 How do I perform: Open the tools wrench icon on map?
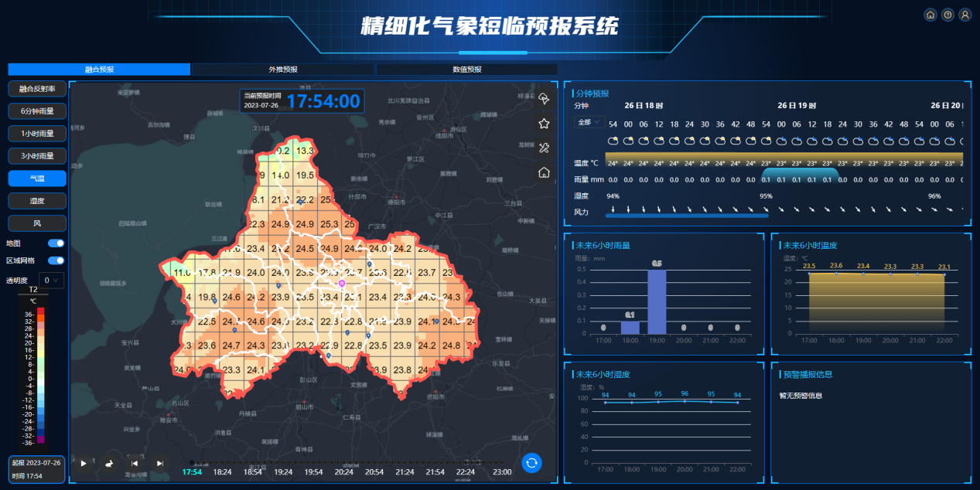coord(544,148)
